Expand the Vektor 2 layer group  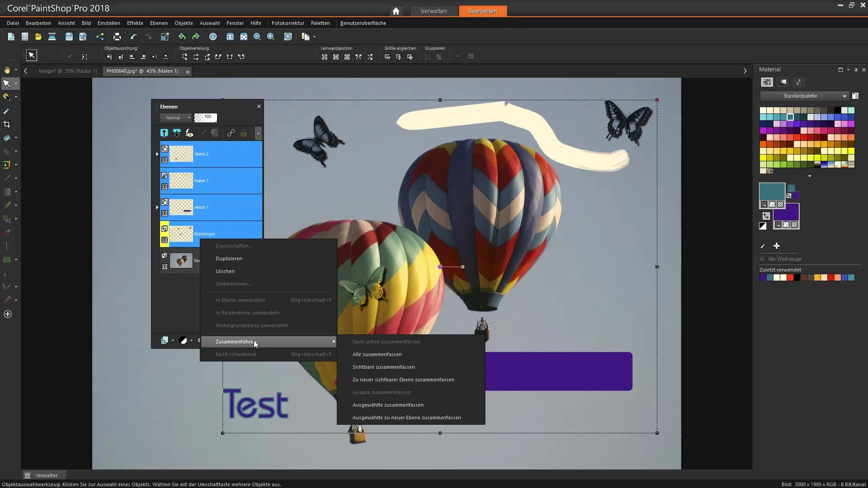pyautogui.click(x=157, y=154)
